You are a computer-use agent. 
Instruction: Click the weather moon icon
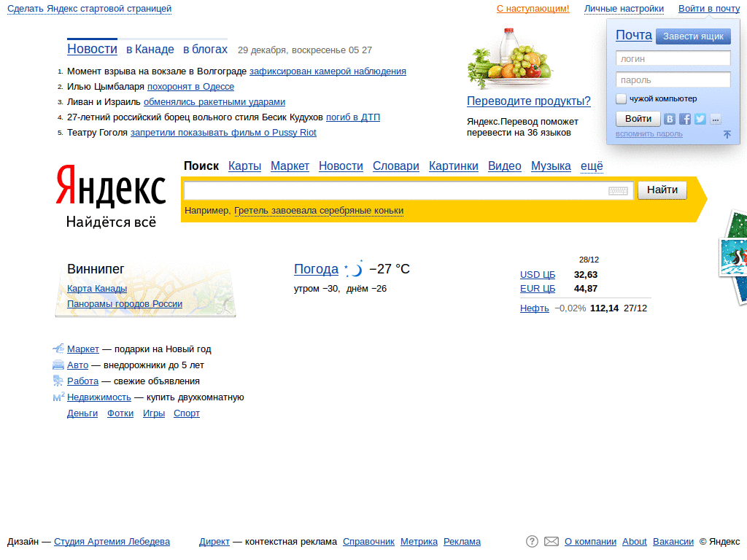click(354, 269)
